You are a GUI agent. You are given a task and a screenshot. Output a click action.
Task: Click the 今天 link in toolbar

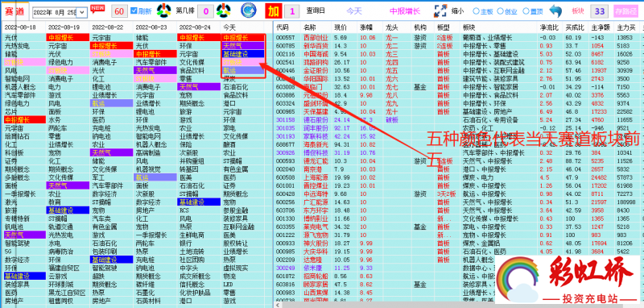tap(353, 11)
